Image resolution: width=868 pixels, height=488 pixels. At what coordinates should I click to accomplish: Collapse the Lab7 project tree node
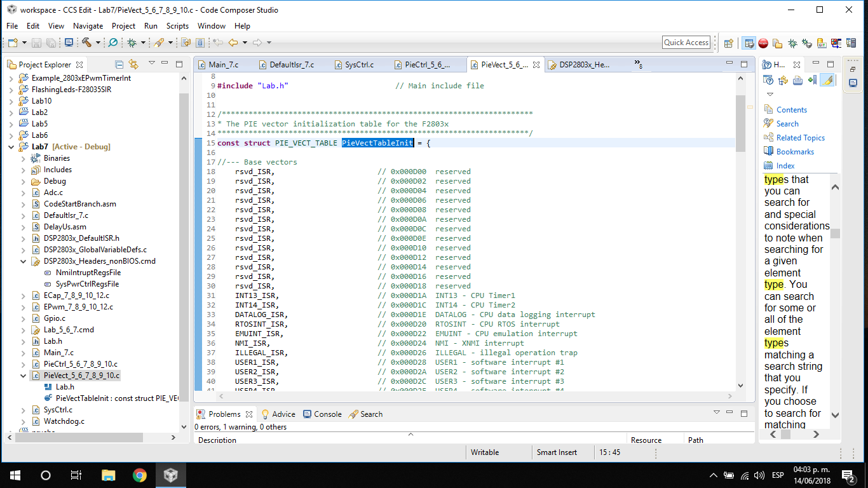click(11, 147)
